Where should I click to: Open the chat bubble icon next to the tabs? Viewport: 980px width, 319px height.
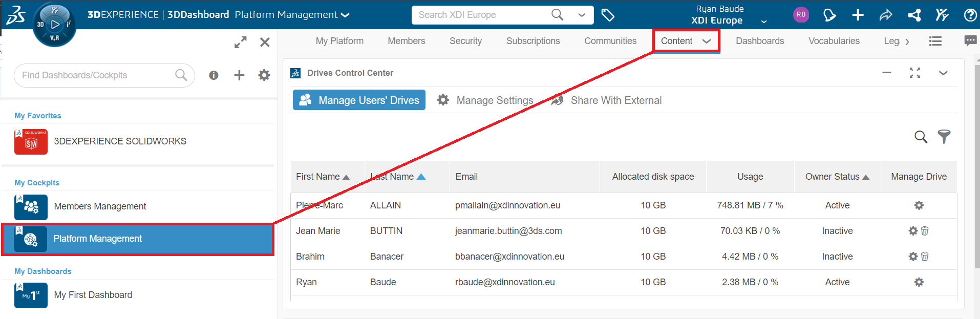pos(970,41)
